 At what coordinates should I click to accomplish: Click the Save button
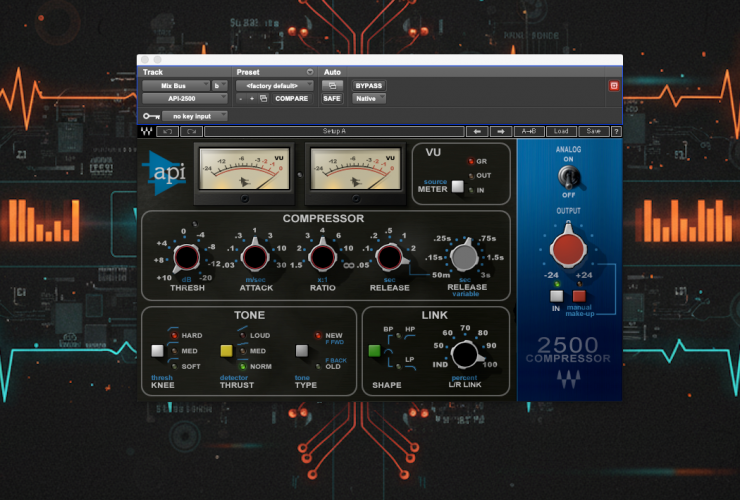tap(593, 132)
